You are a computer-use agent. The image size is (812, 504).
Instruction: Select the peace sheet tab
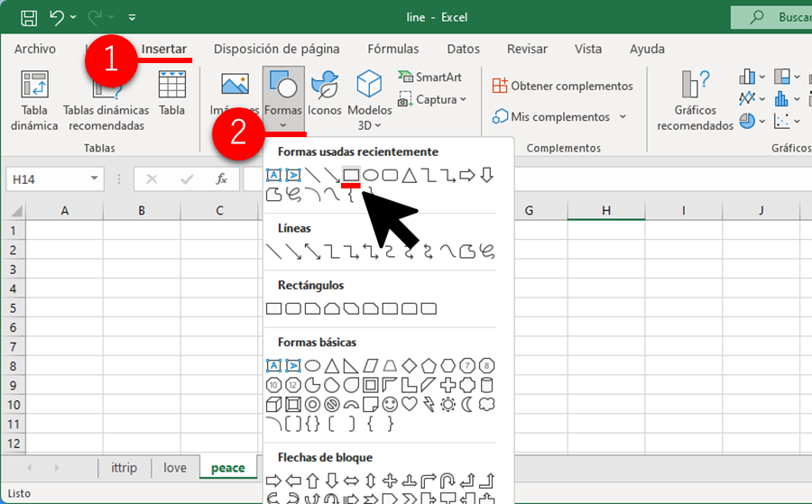click(x=228, y=468)
